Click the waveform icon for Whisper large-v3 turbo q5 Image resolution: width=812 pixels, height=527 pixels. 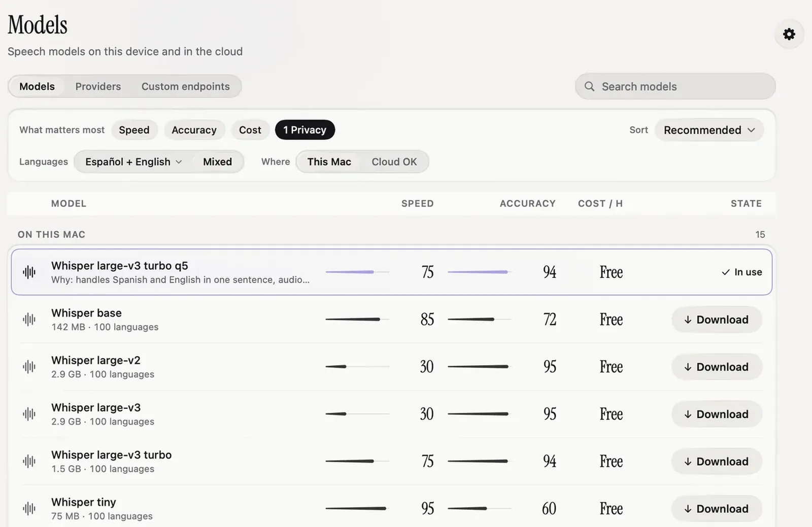pos(29,272)
